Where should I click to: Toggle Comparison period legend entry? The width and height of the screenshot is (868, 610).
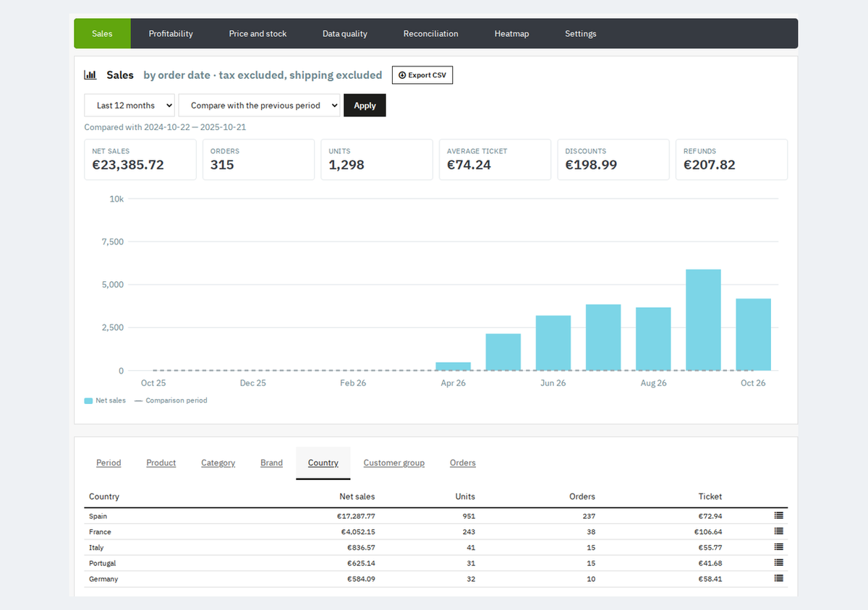point(171,400)
